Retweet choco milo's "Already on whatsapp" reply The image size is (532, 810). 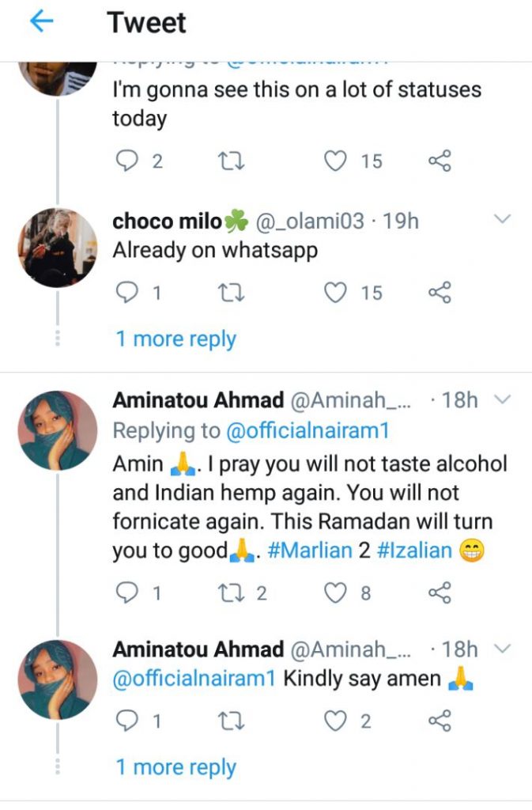(230, 293)
